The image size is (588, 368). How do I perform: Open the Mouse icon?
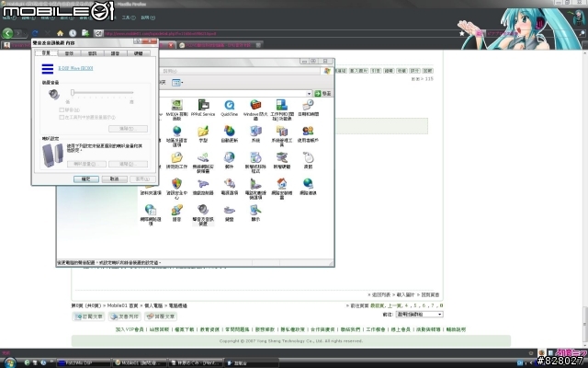(308, 160)
